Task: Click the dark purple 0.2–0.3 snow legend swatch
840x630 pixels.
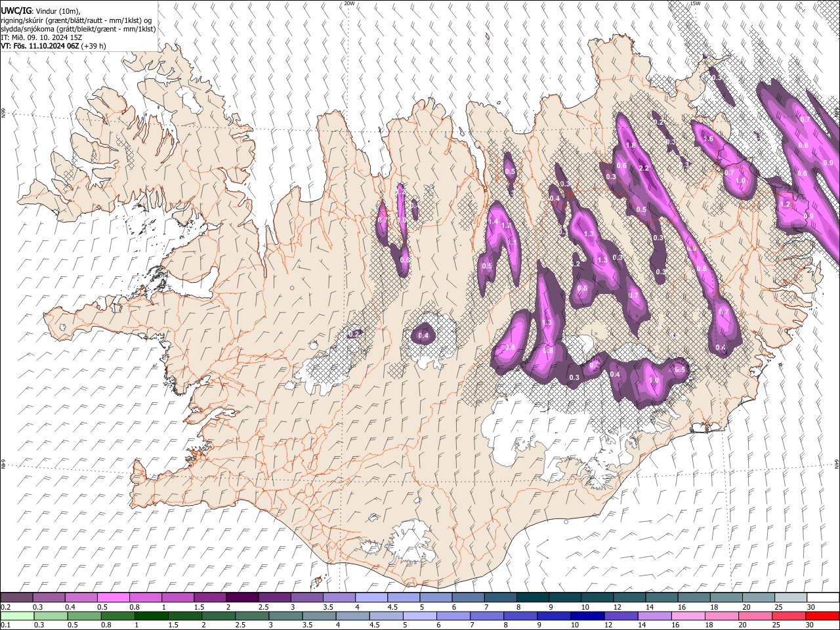Action: 16,598
